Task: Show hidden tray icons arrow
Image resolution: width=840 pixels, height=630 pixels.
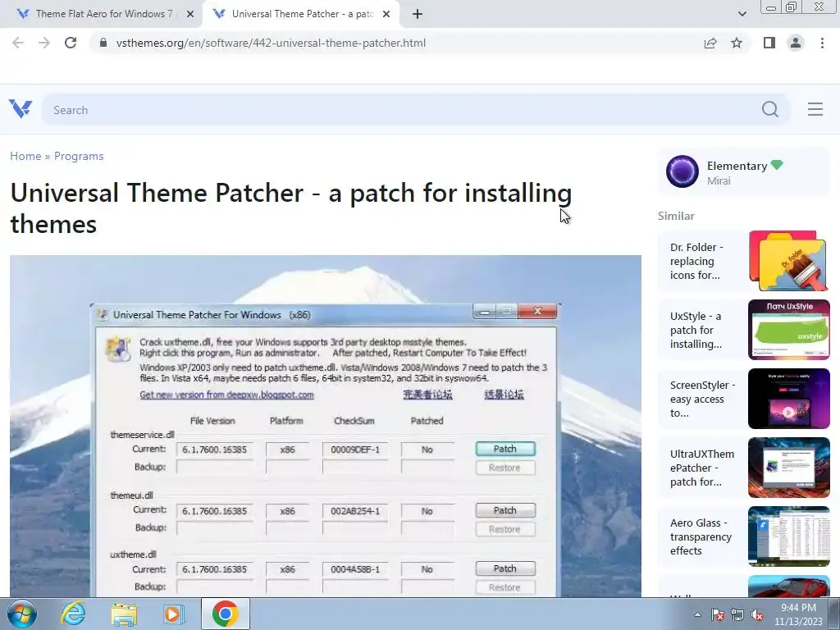Action: pos(697,614)
